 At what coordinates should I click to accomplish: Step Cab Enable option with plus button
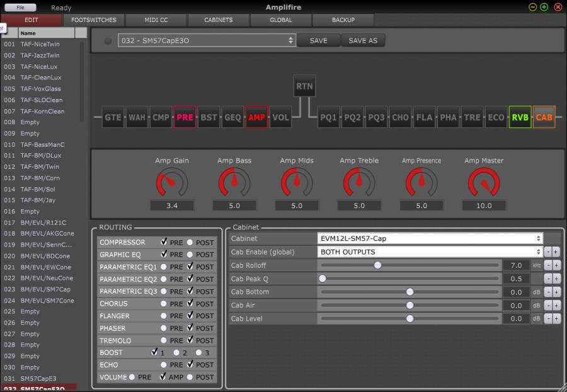point(556,252)
